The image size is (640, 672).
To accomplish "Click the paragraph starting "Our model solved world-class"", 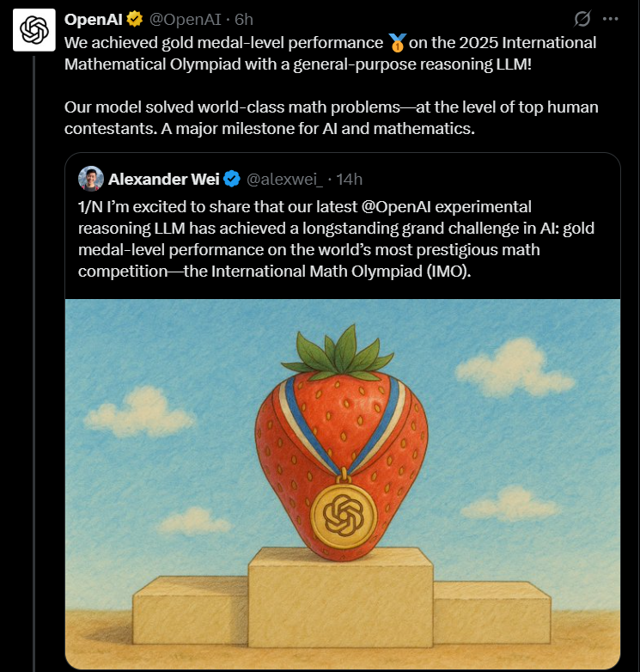I will point(331,118).
